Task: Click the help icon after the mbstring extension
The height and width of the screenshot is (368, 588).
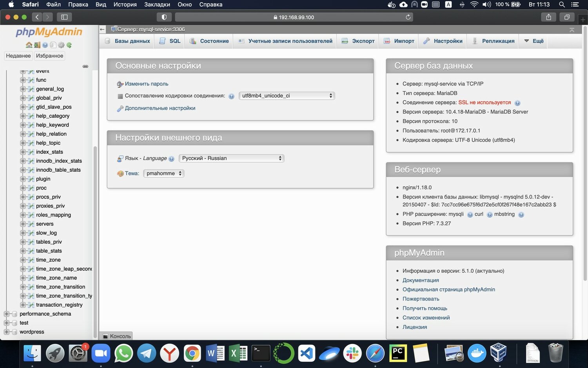Action: click(x=521, y=215)
